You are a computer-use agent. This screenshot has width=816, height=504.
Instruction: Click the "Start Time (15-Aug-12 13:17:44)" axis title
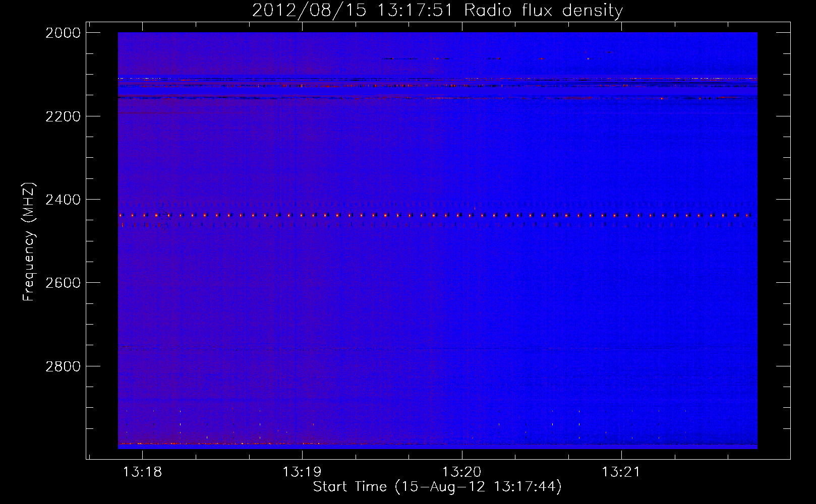(437, 487)
